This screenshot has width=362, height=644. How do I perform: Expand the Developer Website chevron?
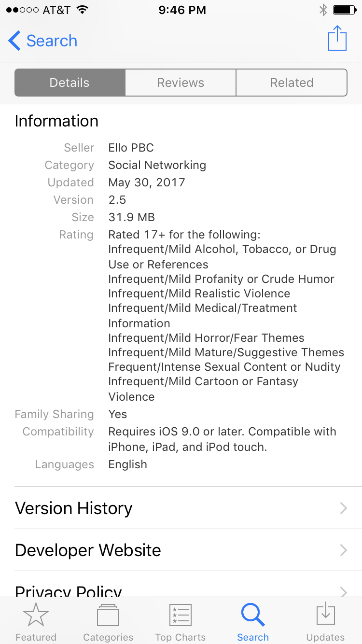[x=344, y=550]
